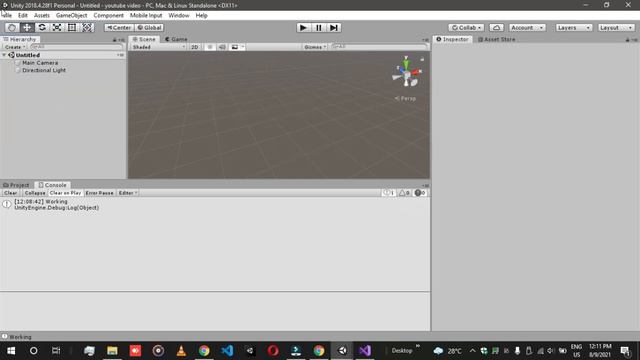The height and width of the screenshot is (360, 640).
Task: Toggle error messages count filter
Action: (420, 193)
